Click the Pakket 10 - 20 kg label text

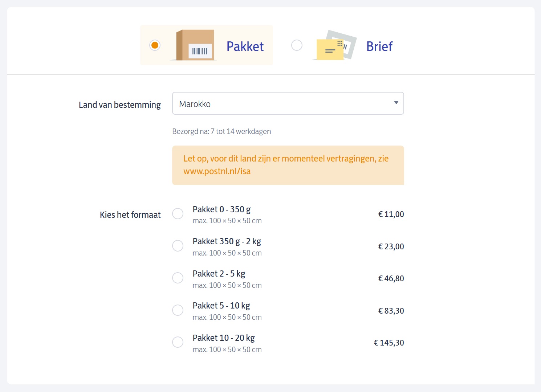pyautogui.click(x=224, y=338)
